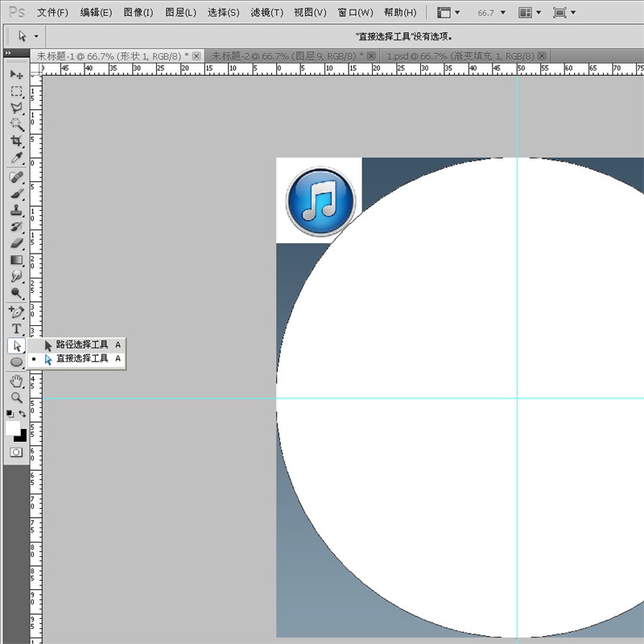Select the Horizontal Type tool

click(16, 328)
